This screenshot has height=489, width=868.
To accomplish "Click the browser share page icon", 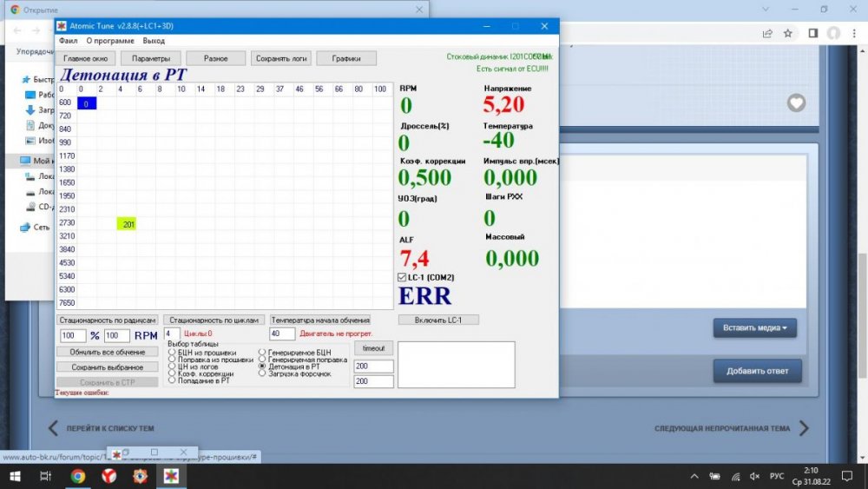I will click(x=767, y=34).
